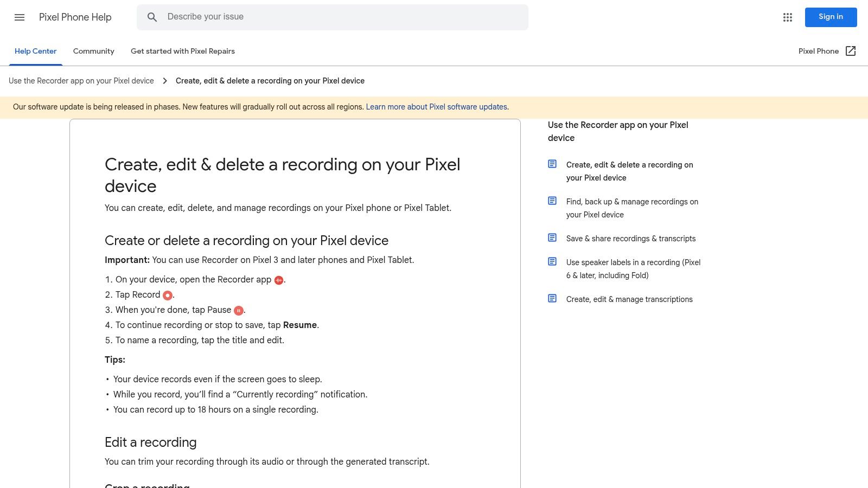Switch to the Community tab
Image resolution: width=868 pixels, height=488 pixels.
coord(93,51)
